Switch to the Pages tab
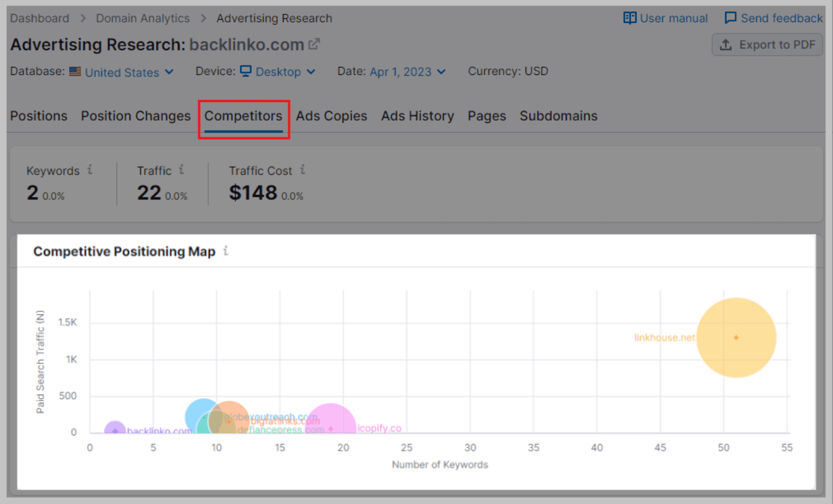 point(487,116)
